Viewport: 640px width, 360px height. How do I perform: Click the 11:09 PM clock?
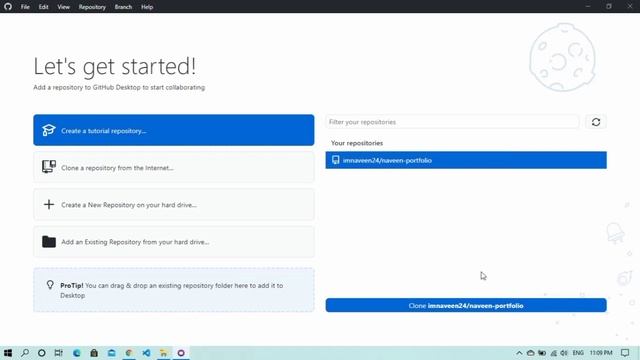click(x=601, y=353)
